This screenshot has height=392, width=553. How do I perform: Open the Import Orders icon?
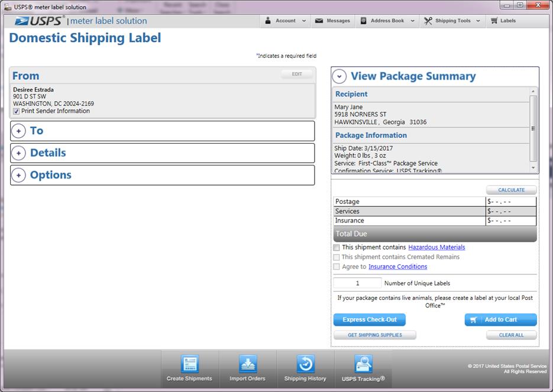coord(248,364)
